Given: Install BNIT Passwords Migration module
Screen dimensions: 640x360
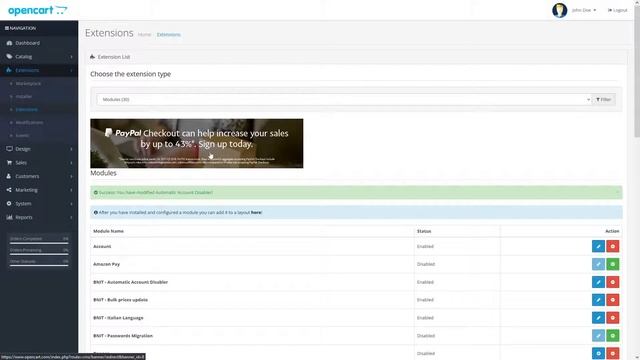Looking at the screenshot, I should tap(613, 336).
